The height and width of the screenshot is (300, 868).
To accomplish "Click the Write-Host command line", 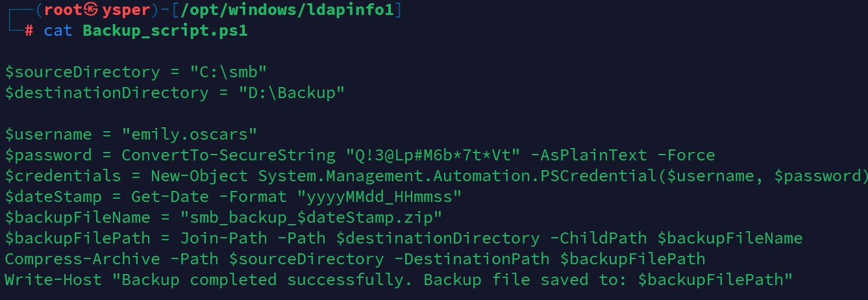I will pos(399,280).
